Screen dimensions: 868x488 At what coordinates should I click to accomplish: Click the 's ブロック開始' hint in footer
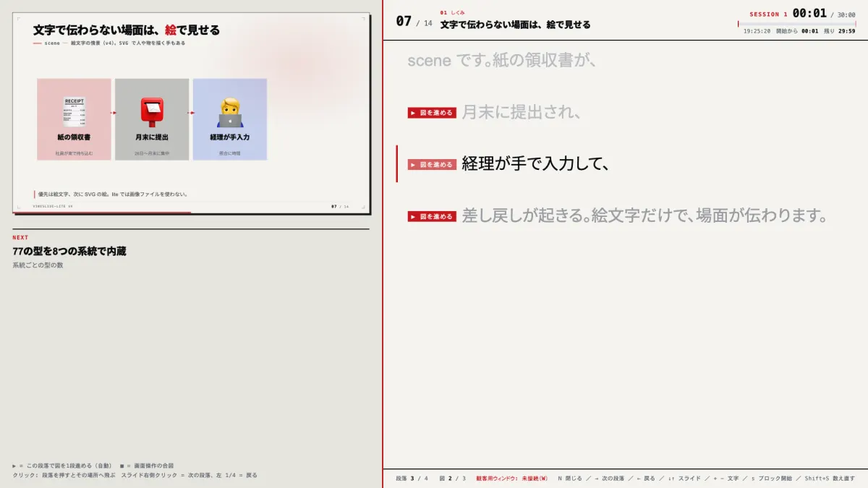772,479
